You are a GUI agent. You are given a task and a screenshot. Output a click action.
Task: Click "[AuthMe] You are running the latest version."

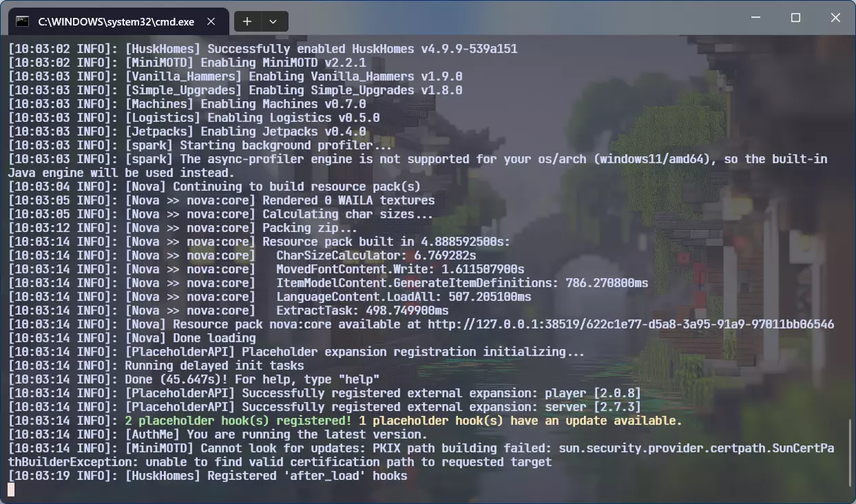point(276,434)
